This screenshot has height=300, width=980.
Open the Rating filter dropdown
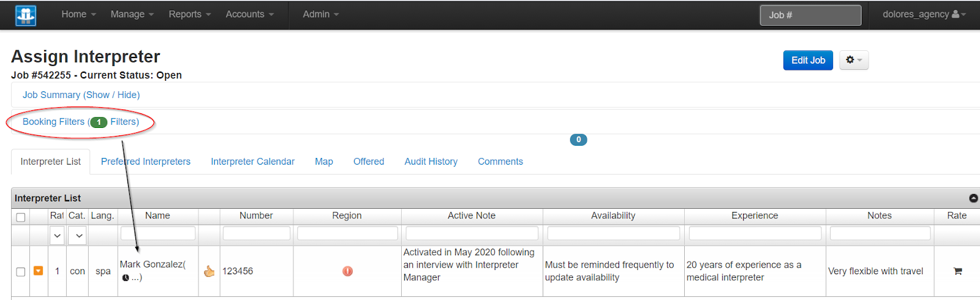click(x=57, y=235)
